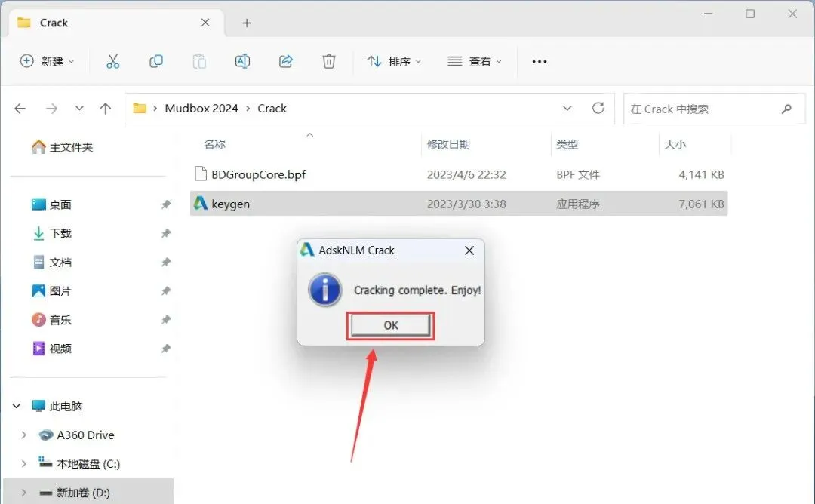815x504 pixels.
Task: Click the Refresh button
Action: pyautogui.click(x=598, y=108)
